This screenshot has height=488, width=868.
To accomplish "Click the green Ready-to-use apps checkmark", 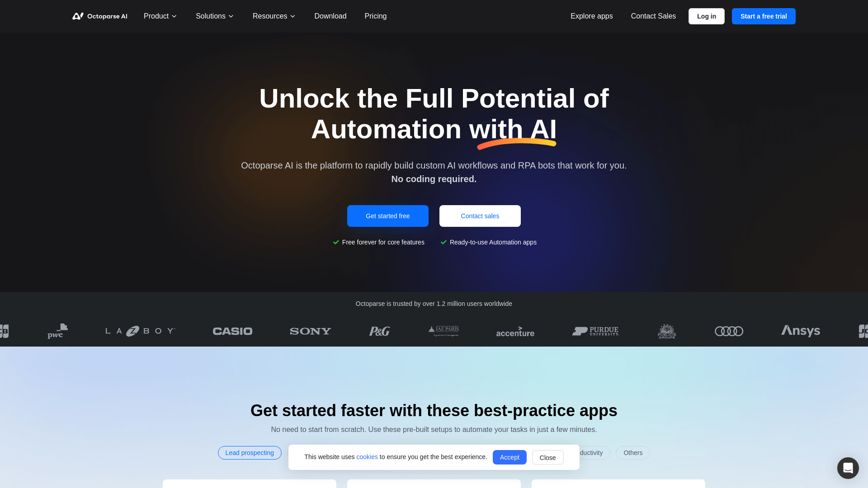I will [x=443, y=242].
